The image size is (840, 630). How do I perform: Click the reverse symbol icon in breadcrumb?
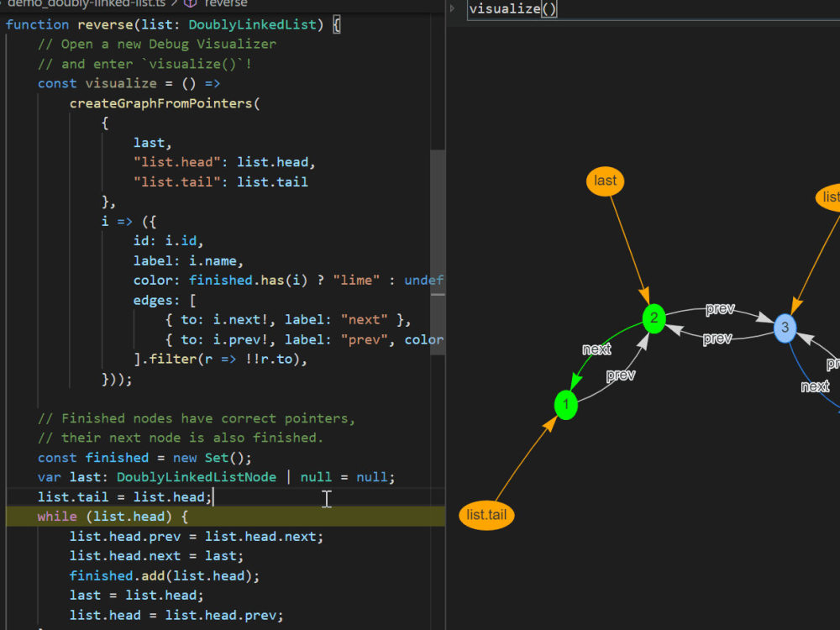190,3
